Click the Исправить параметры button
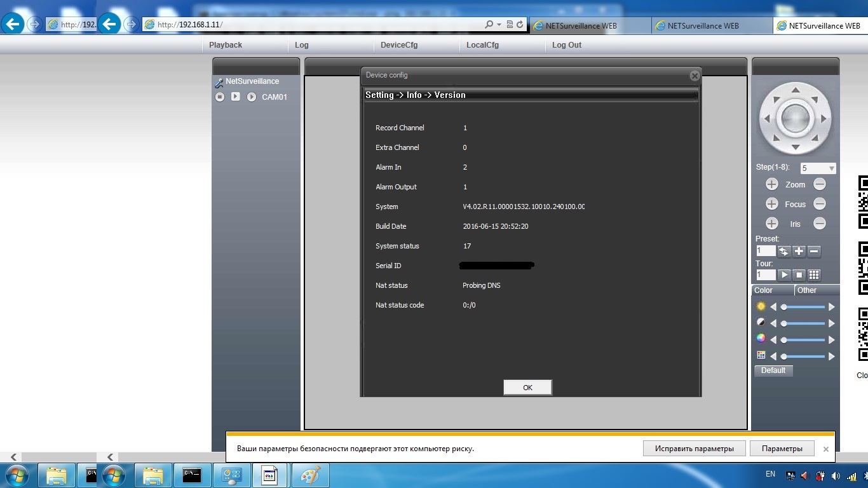 693,449
